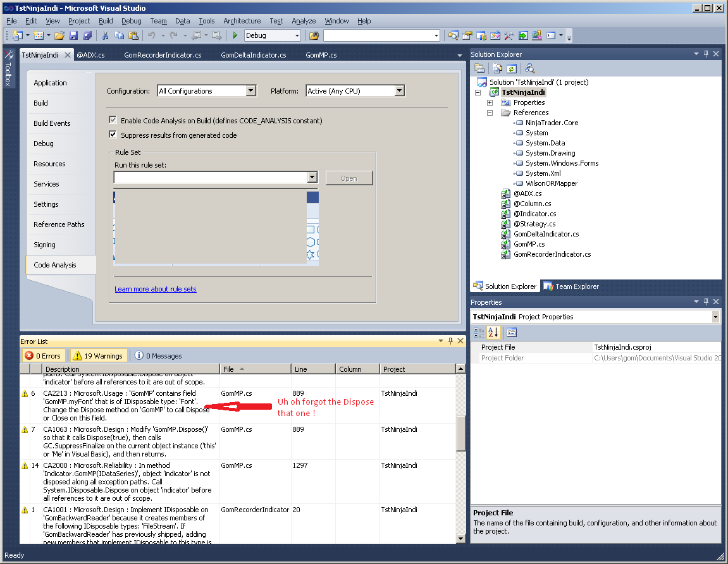Click the Save floppy disk icon
The image size is (728, 564).
tap(73, 35)
